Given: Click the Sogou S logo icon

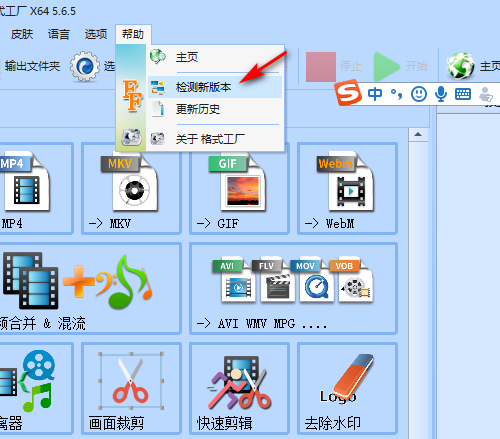Looking at the screenshot, I should tap(348, 93).
